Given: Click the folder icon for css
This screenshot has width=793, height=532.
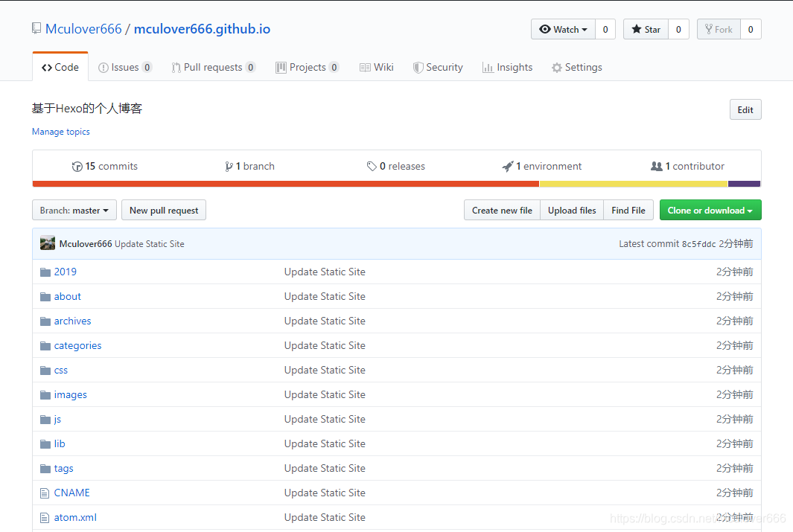Looking at the screenshot, I should (x=45, y=371).
